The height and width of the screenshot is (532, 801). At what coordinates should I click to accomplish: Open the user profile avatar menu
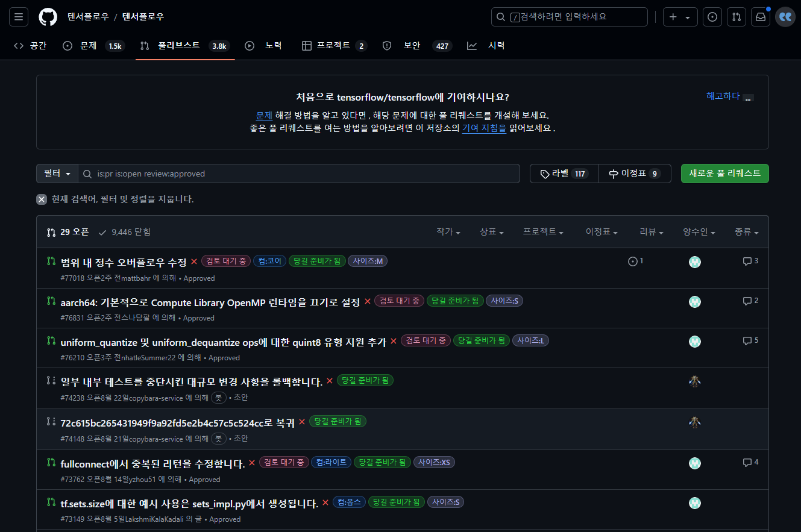[785, 17]
